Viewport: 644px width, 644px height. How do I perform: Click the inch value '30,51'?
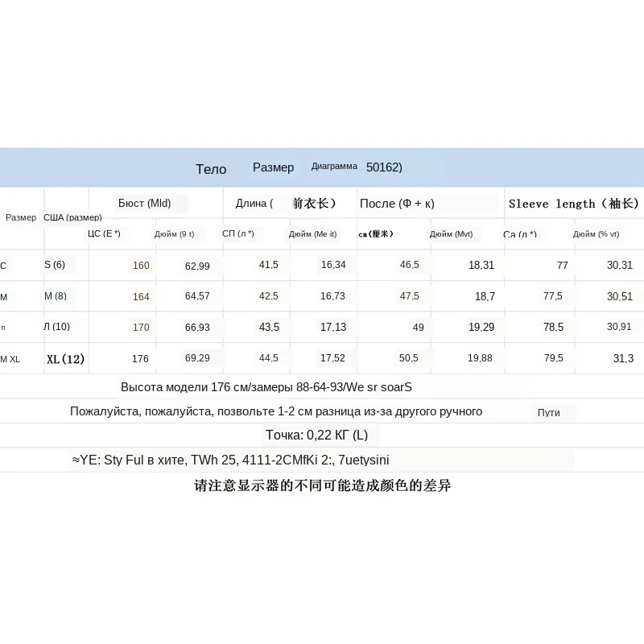tap(620, 296)
